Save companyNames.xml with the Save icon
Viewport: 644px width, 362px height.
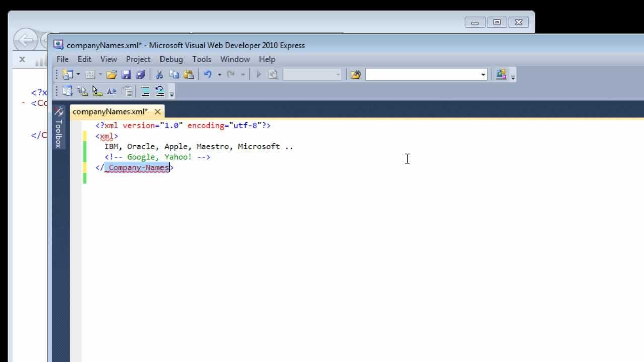(126, 75)
